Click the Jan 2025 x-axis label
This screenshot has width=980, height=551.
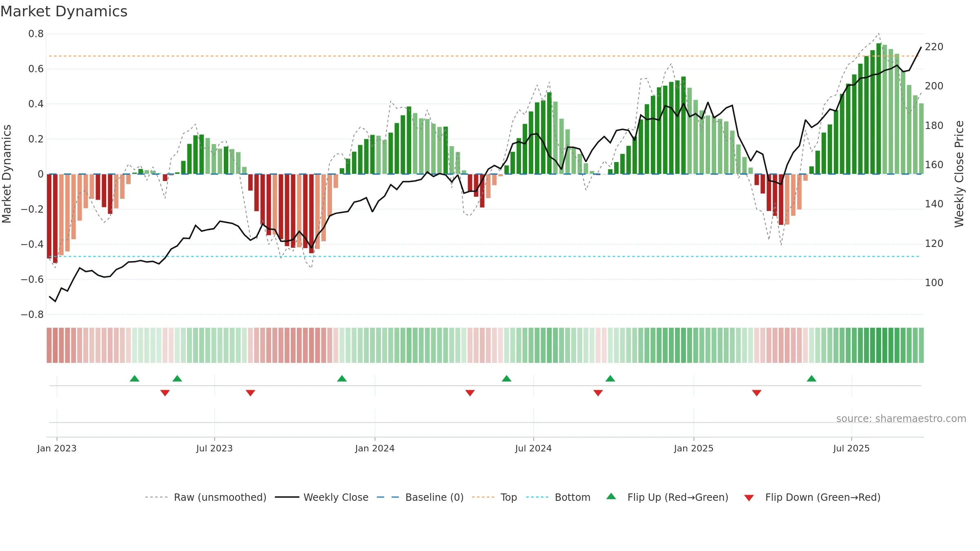coord(694,448)
